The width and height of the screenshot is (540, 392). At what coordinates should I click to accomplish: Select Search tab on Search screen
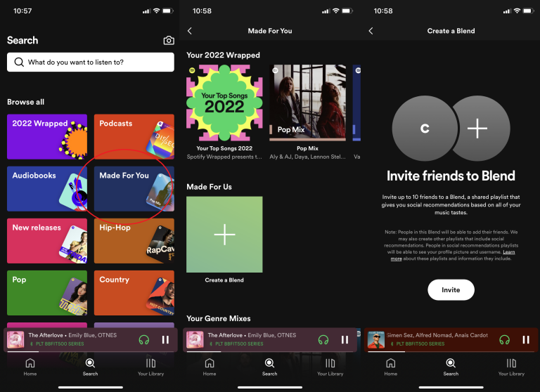click(90, 367)
